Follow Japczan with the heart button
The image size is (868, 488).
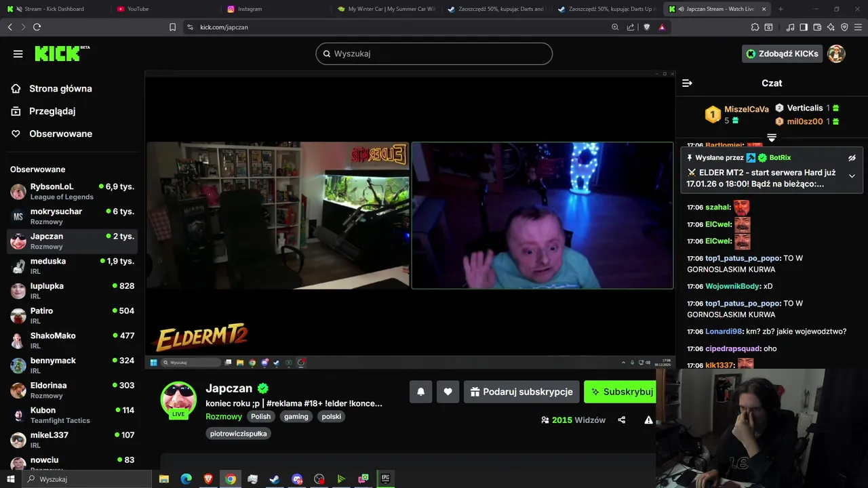(448, 392)
